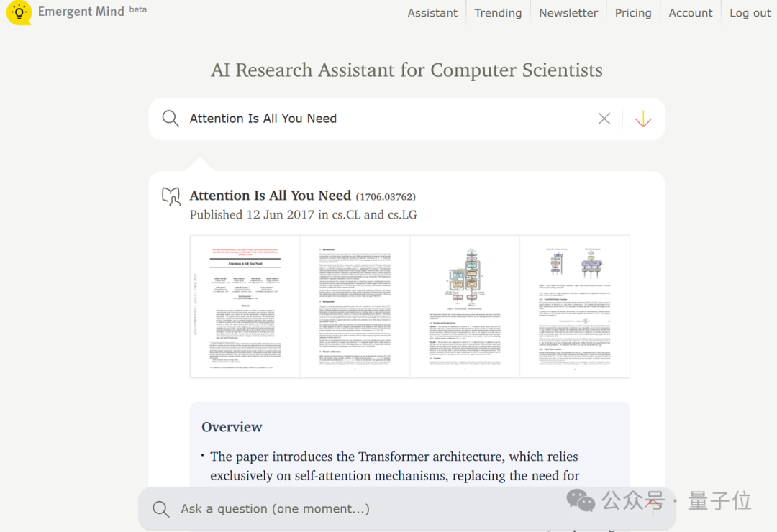Click the orange down arrow icon
Image resolution: width=777 pixels, height=532 pixels.
click(x=643, y=119)
